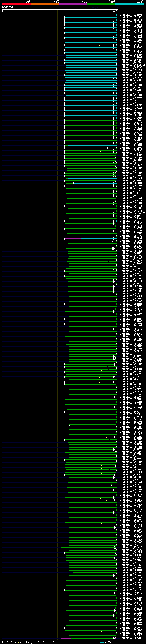Click the cyan ~100% identity legend bar
146x644 pixels.
click(x=130, y=4)
